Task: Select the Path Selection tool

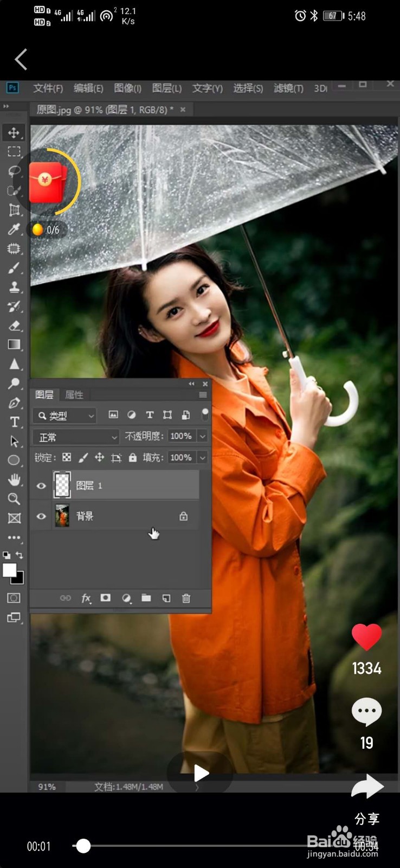Action: [14, 442]
